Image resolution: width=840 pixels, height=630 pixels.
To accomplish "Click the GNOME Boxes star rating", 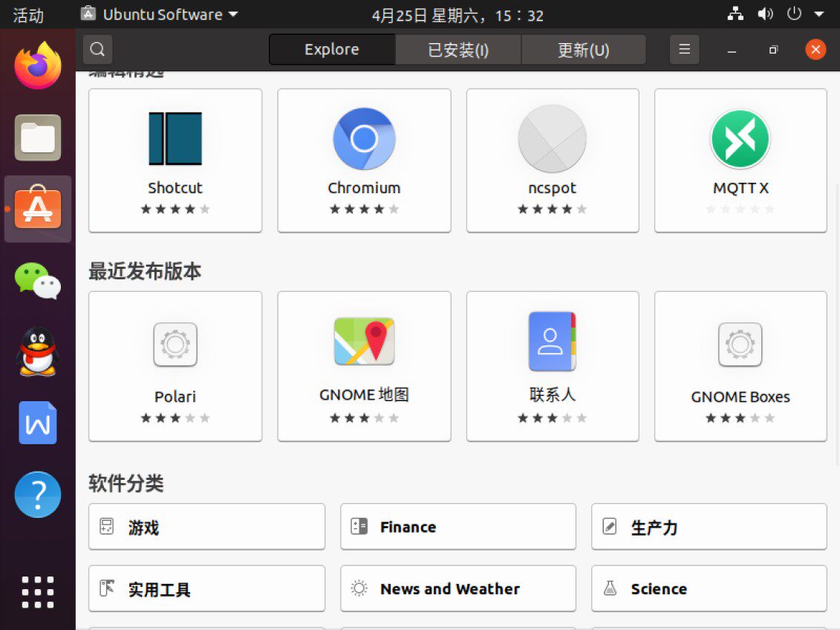I will click(x=740, y=418).
